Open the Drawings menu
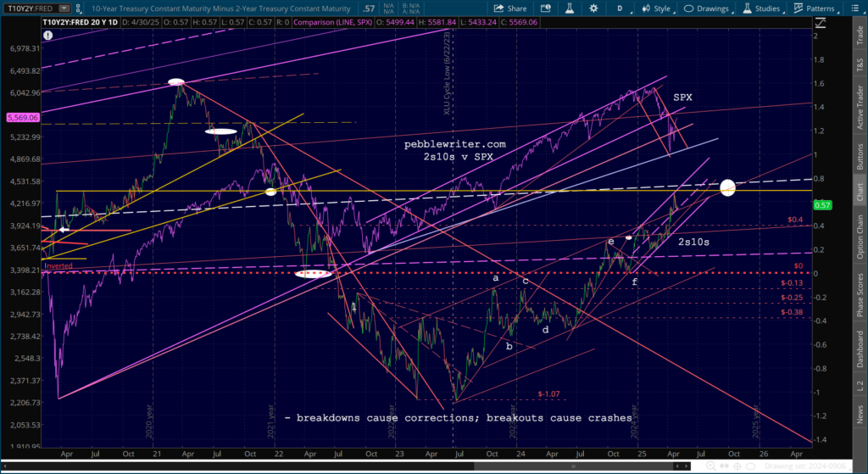 point(706,8)
